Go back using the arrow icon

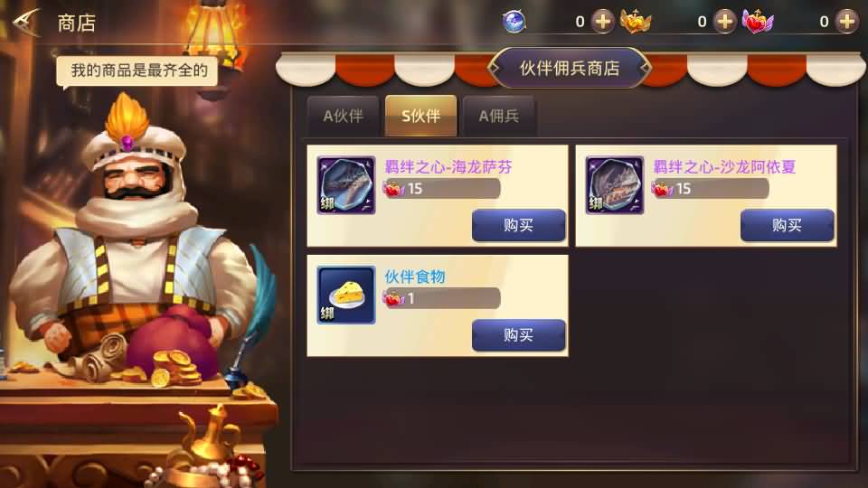point(25,22)
